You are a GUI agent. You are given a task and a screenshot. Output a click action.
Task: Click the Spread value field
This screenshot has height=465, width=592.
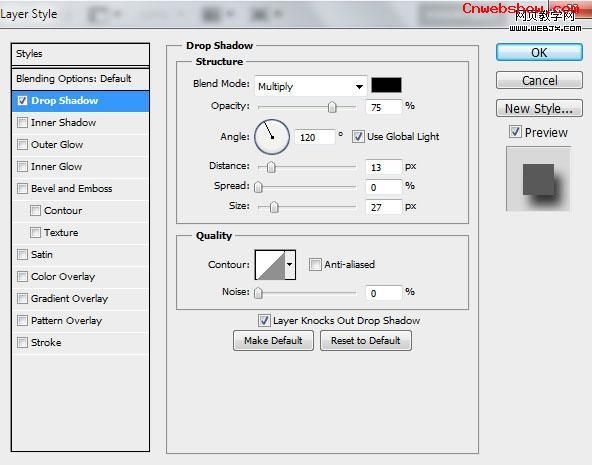coord(383,187)
